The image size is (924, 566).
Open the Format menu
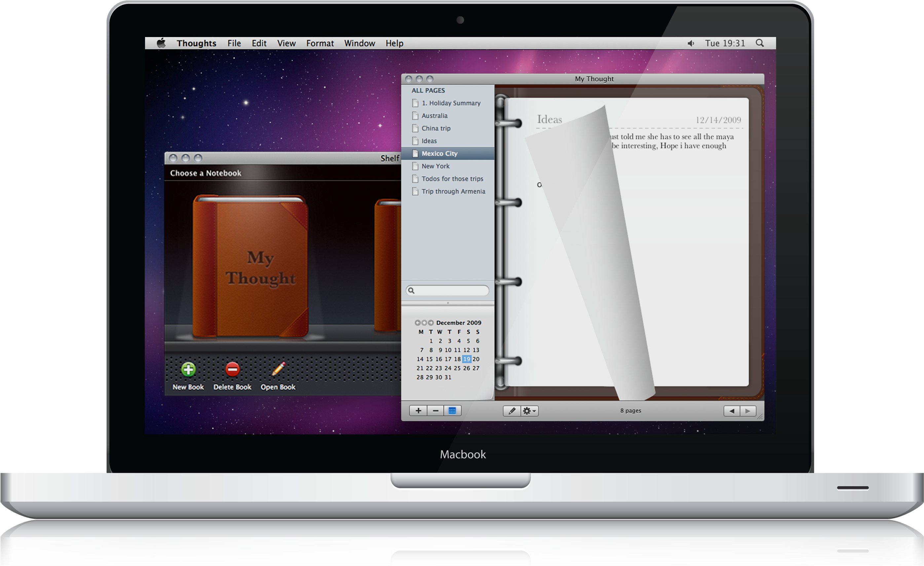320,43
